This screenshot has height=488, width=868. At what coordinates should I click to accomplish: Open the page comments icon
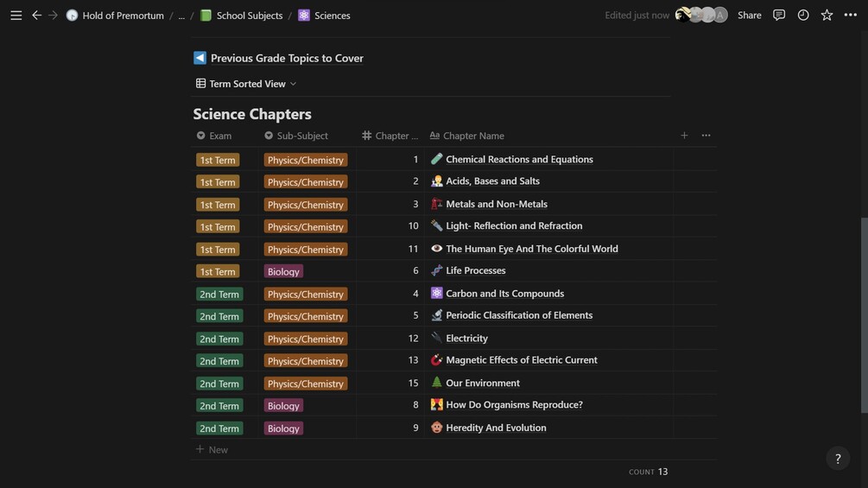(779, 16)
